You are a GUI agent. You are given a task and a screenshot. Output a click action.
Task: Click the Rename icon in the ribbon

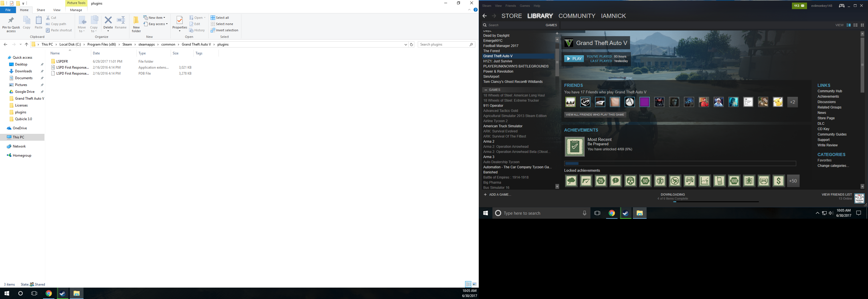click(121, 22)
